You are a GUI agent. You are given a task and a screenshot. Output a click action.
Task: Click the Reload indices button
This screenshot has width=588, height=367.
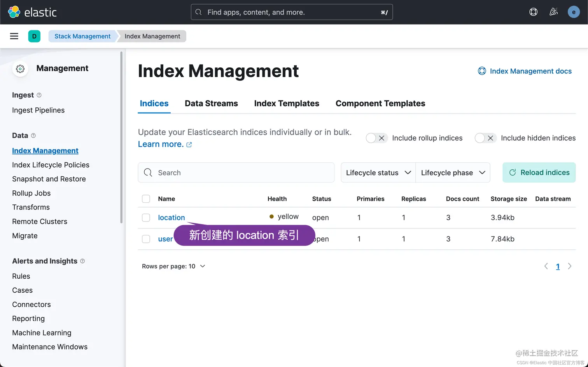click(x=539, y=172)
